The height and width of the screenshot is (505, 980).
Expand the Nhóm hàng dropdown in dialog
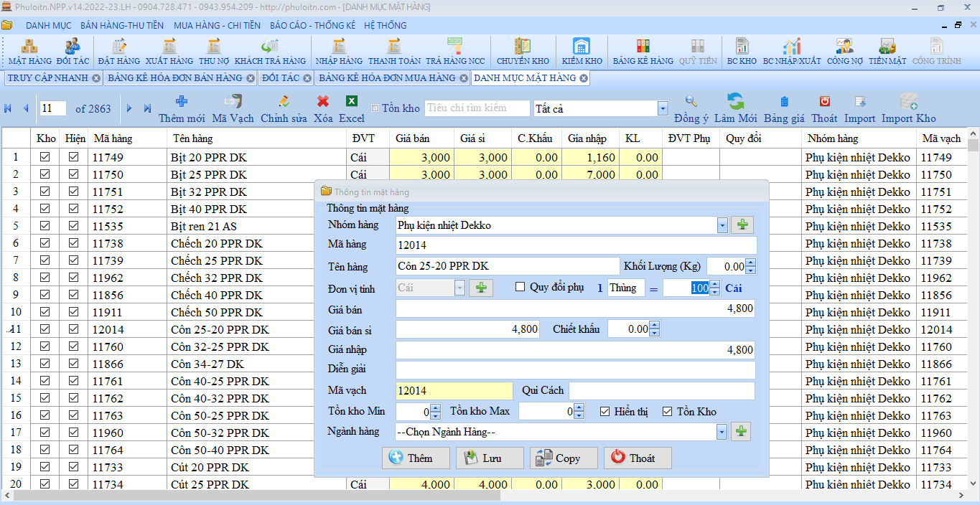coord(722,225)
